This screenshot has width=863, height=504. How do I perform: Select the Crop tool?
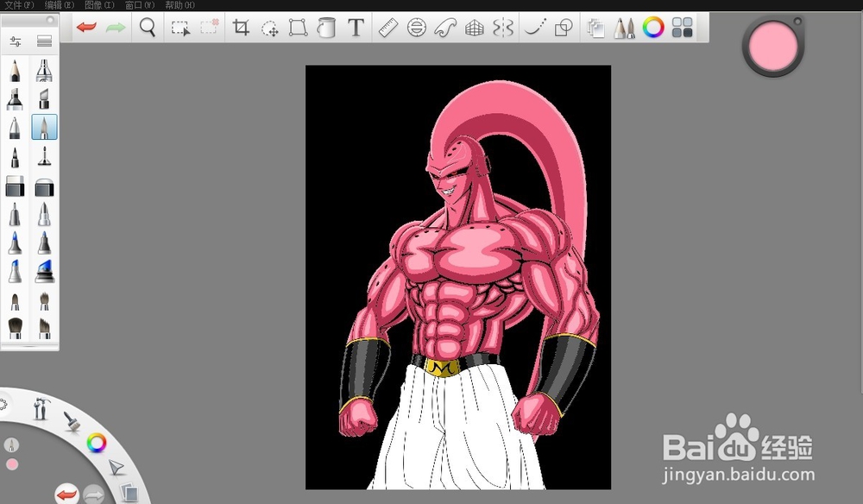coord(241,27)
